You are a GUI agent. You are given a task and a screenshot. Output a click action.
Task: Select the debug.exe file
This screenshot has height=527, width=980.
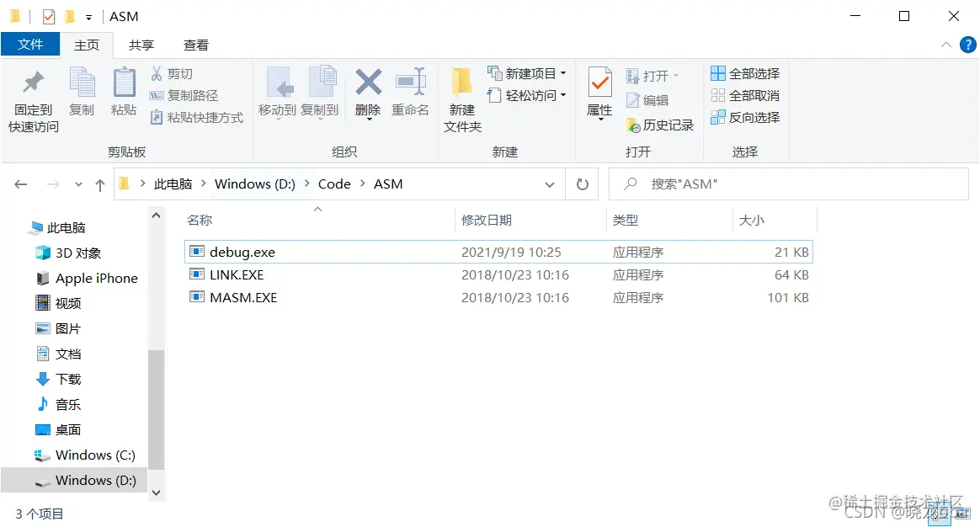(498, 252)
